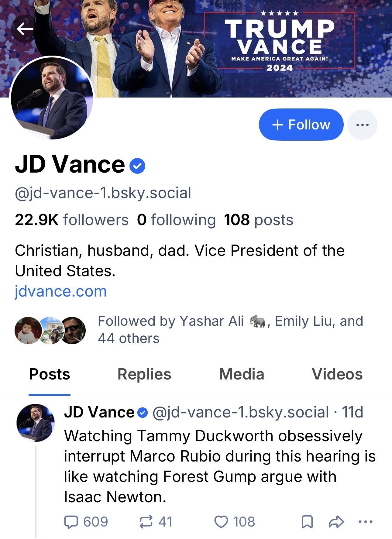
Task: Open the post's more options menu
Action: coord(365,522)
